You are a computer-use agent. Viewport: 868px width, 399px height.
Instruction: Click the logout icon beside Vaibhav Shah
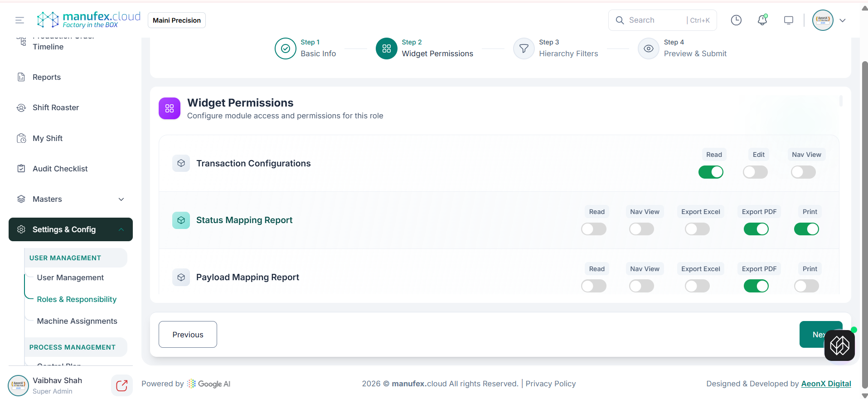pos(121,385)
